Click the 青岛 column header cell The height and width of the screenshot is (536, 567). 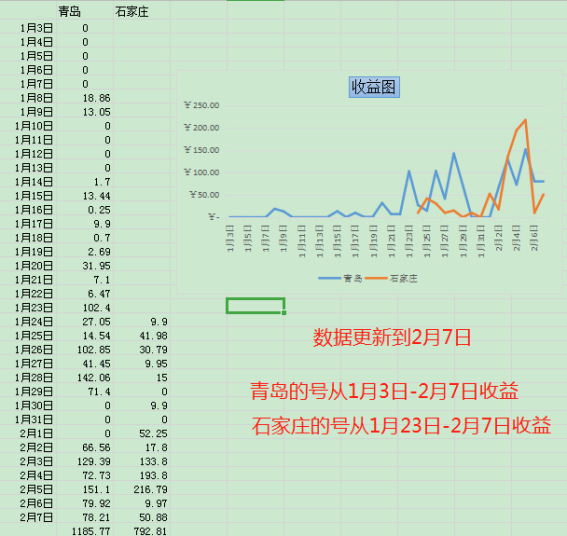85,12
